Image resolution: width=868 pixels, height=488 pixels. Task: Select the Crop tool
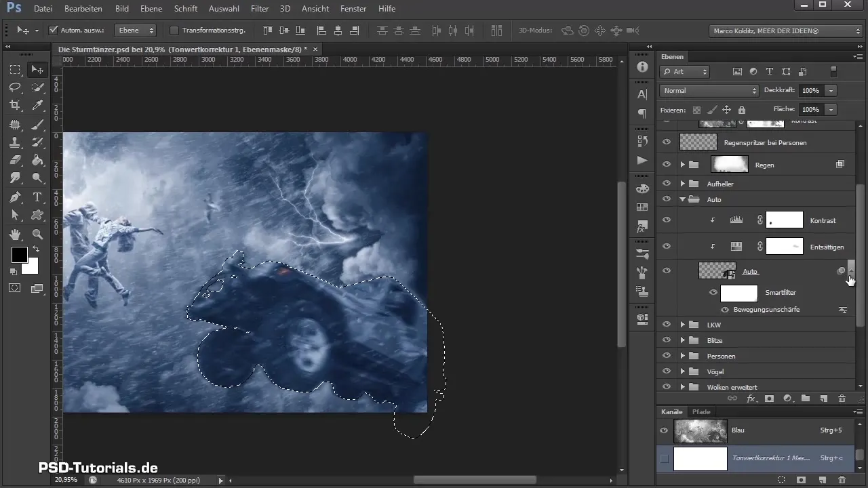[15, 105]
